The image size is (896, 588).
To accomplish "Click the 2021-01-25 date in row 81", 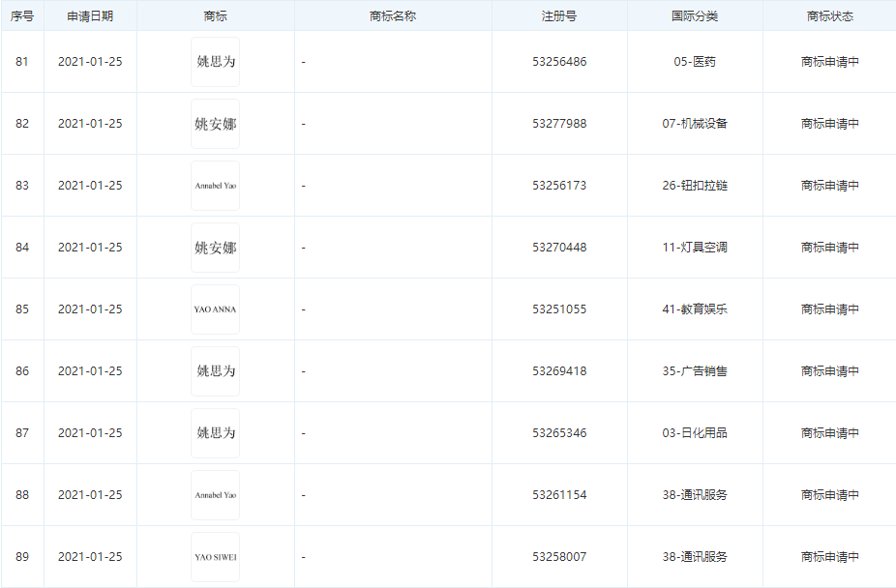I will point(90,62).
